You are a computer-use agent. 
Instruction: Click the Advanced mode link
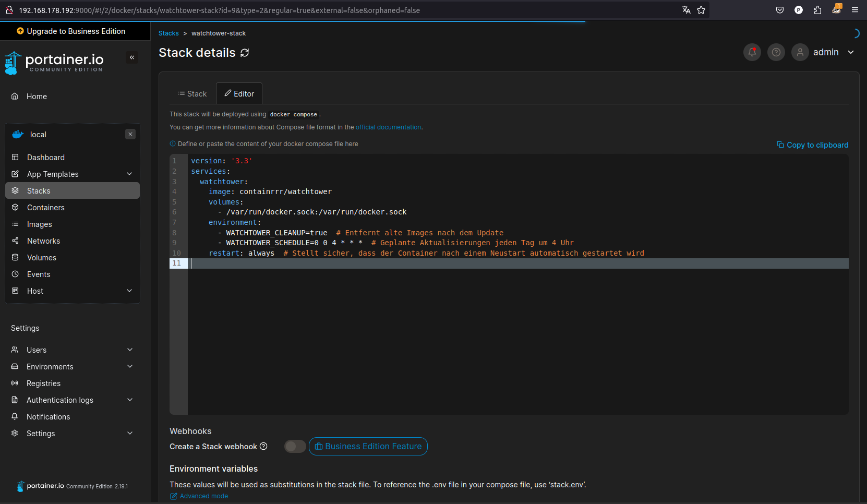coord(203,496)
